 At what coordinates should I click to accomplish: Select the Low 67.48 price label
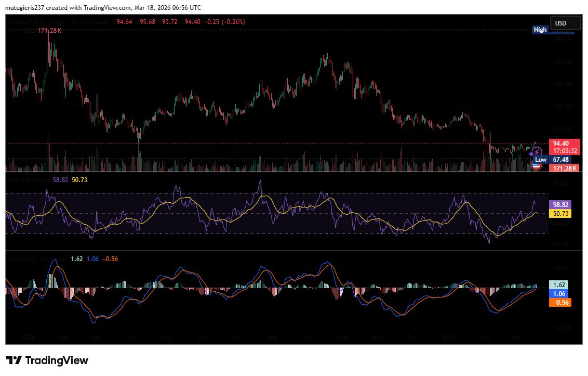pos(552,160)
